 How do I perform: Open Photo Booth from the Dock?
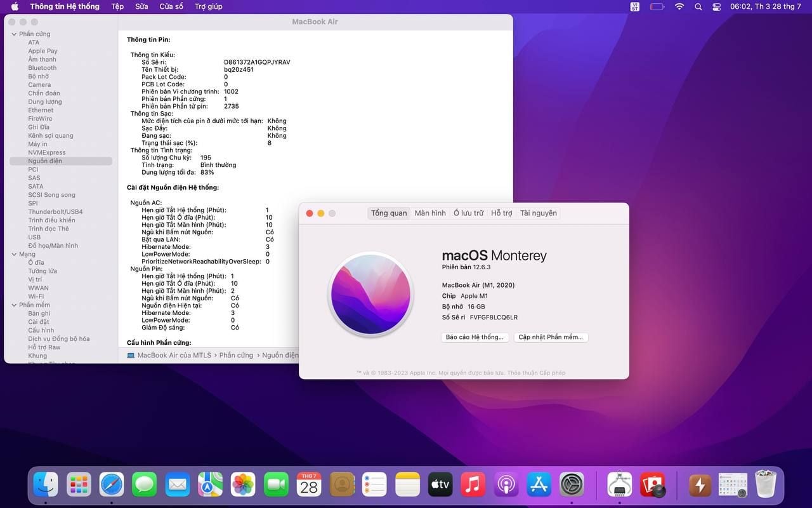tap(652, 485)
